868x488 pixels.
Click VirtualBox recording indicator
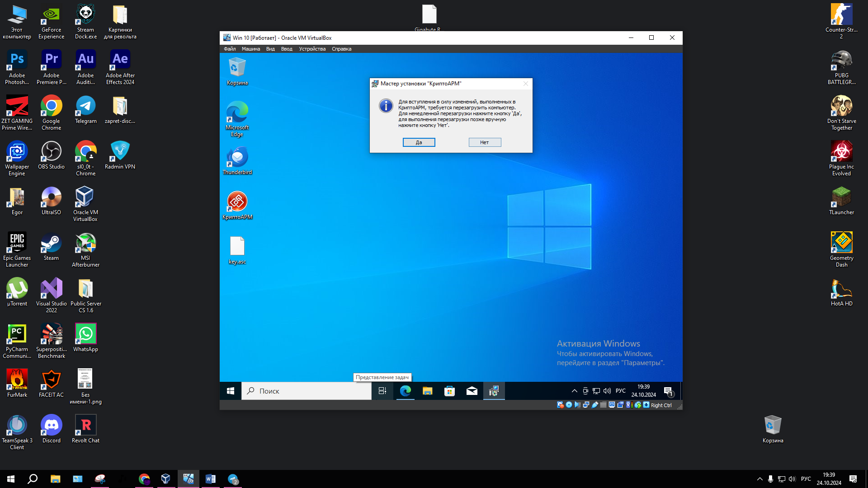(620, 405)
